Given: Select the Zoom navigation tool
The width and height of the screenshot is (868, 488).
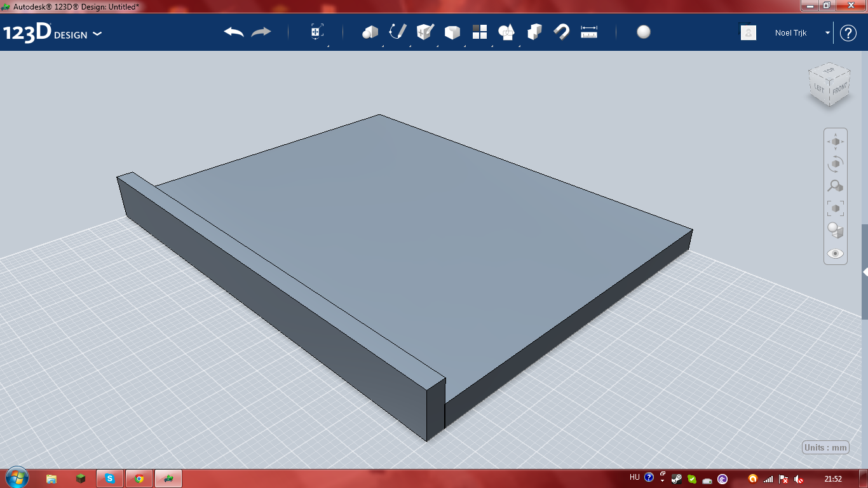Looking at the screenshot, I should (x=836, y=186).
